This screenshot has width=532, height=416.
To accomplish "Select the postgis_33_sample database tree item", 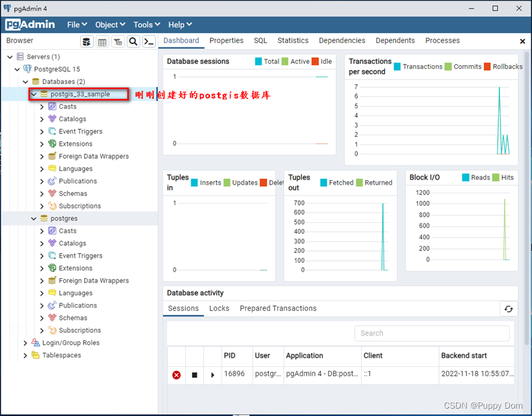I will [x=80, y=94].
